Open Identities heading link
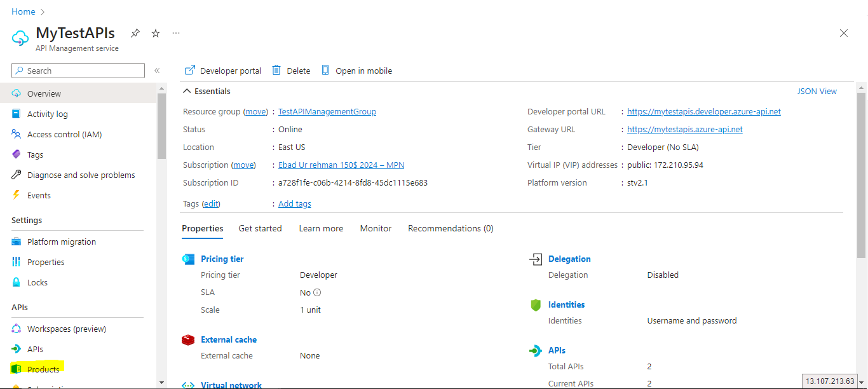The width and height of the screenshot is (868, 389). 566,304
